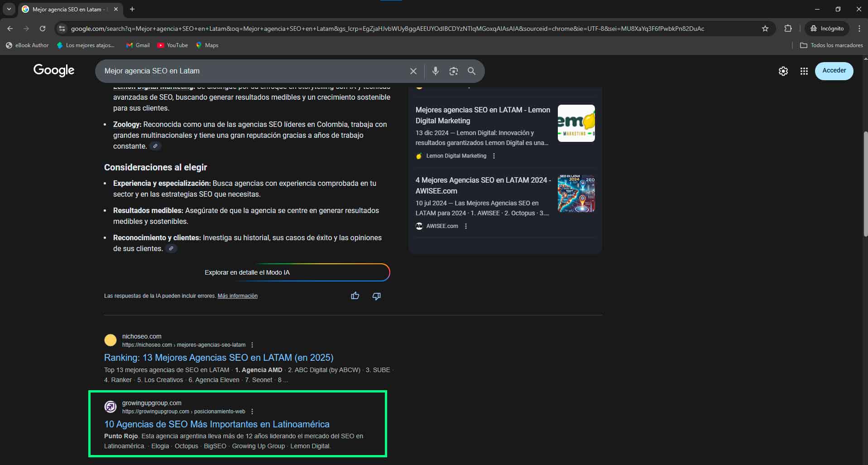Click the browser forward arrow
Image resolution: width=868 pixels, height=465 pixels.
click(26, 29)
